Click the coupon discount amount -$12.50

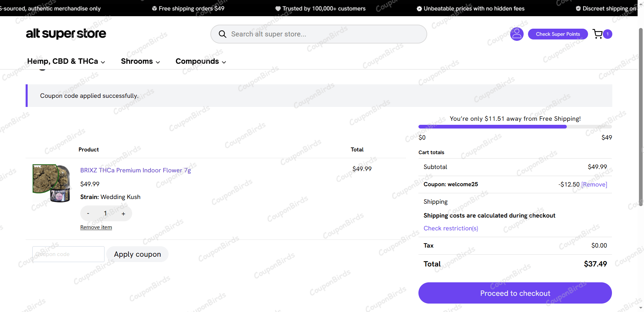click(569, 185)
